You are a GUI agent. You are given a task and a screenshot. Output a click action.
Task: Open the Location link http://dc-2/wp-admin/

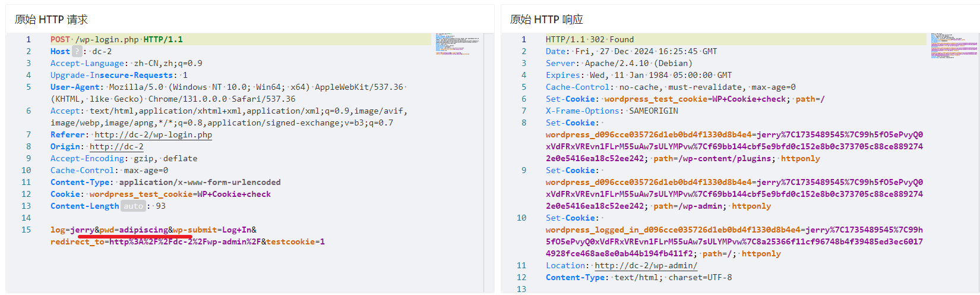[646, 266]
